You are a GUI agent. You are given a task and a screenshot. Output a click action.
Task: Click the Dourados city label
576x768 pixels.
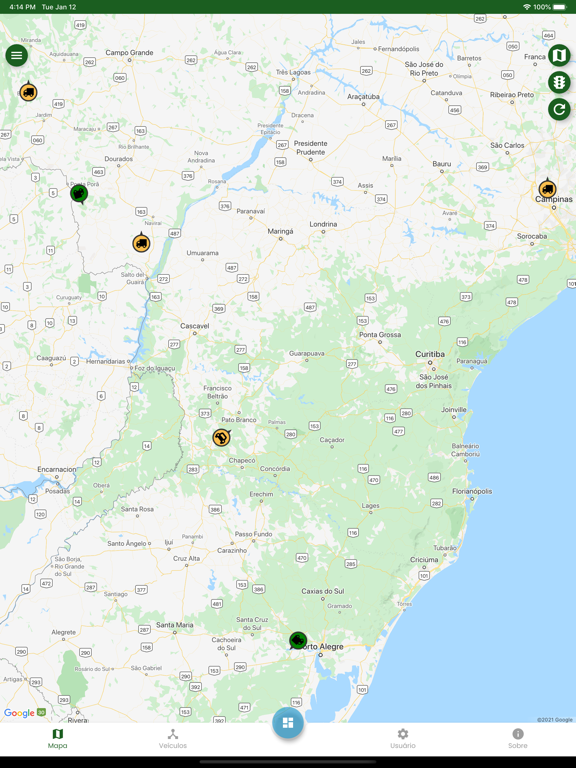119,159
